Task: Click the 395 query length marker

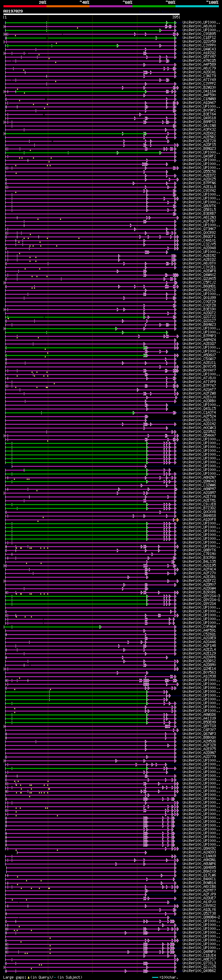Action: tap(175, 17)
